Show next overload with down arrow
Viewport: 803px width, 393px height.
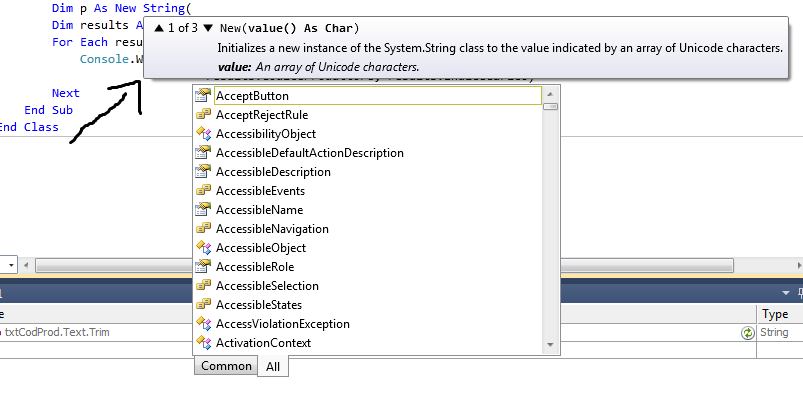207,28
